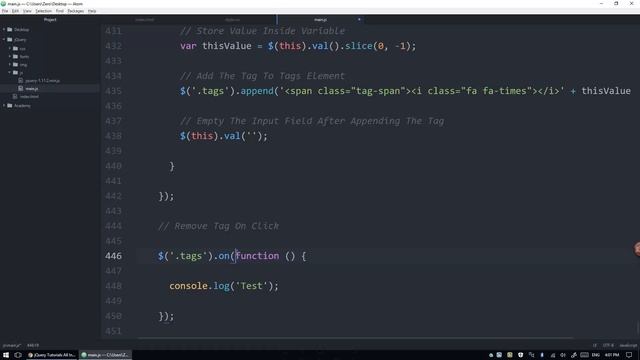Image resolution: width=640 pixels, height=360 pixels.
Task: Click cursor position 446:19 in status bar
Action: [x=33, y=345]
